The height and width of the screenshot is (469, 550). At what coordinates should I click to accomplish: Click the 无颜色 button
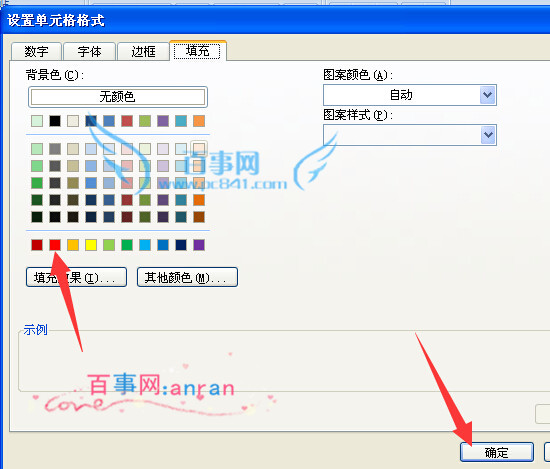[x=118, y=97]
